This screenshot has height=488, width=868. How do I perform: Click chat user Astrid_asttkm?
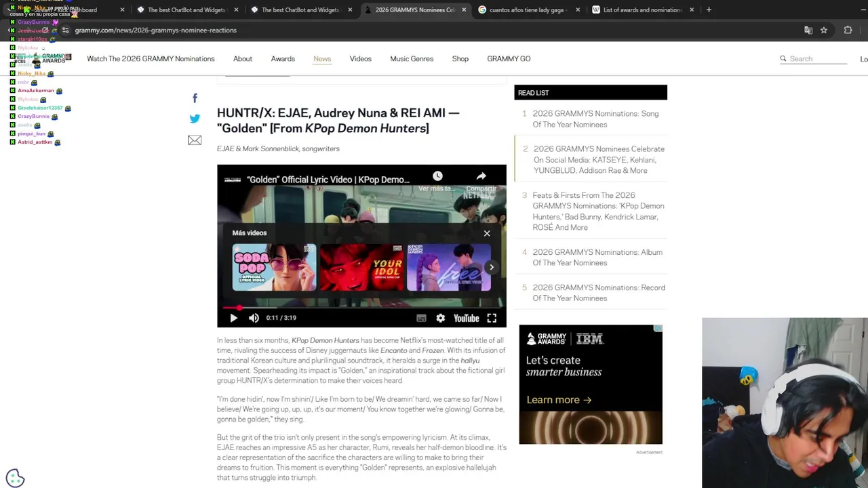coord(35,142)
